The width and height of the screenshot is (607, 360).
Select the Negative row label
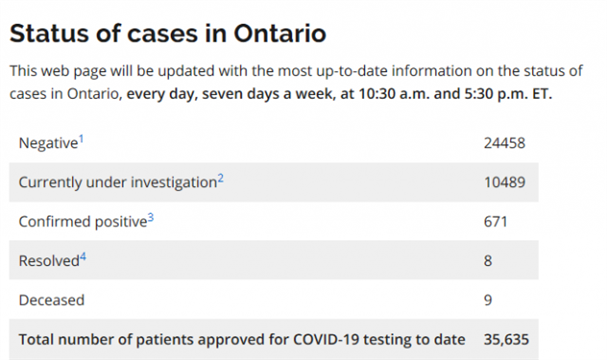48,143
